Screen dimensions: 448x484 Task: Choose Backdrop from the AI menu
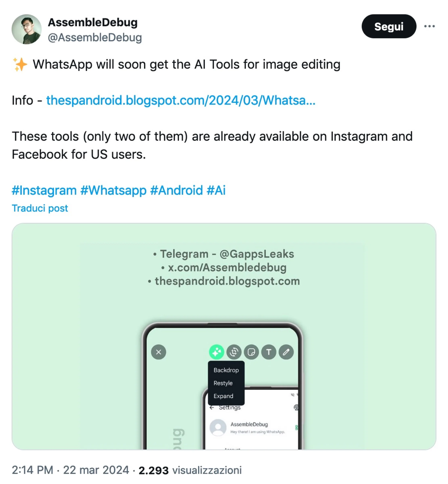226,370
